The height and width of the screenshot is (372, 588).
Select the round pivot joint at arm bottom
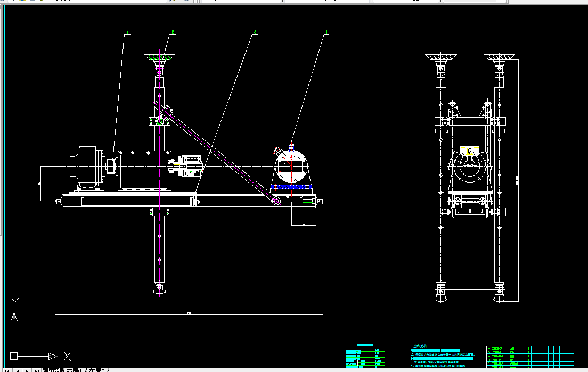coord(276,201)
